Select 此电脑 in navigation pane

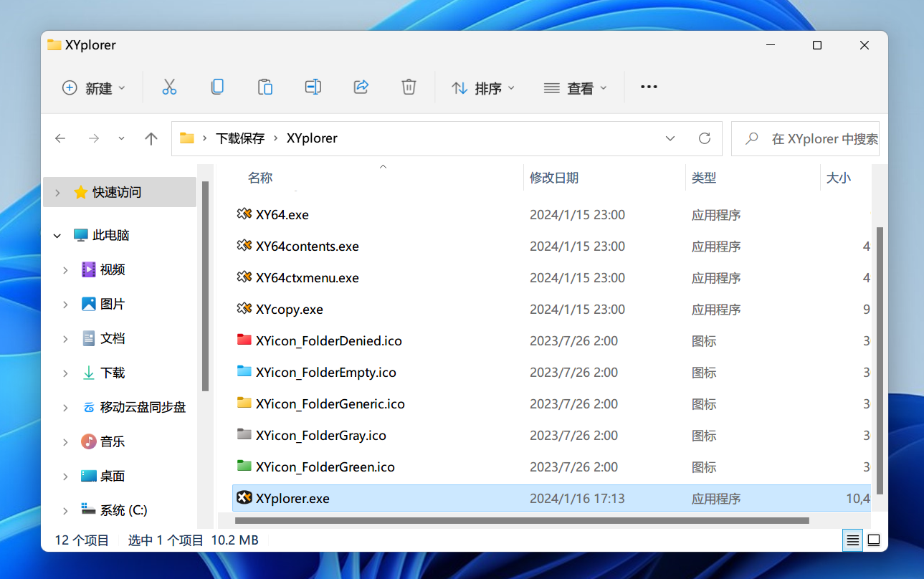[111, 235]
